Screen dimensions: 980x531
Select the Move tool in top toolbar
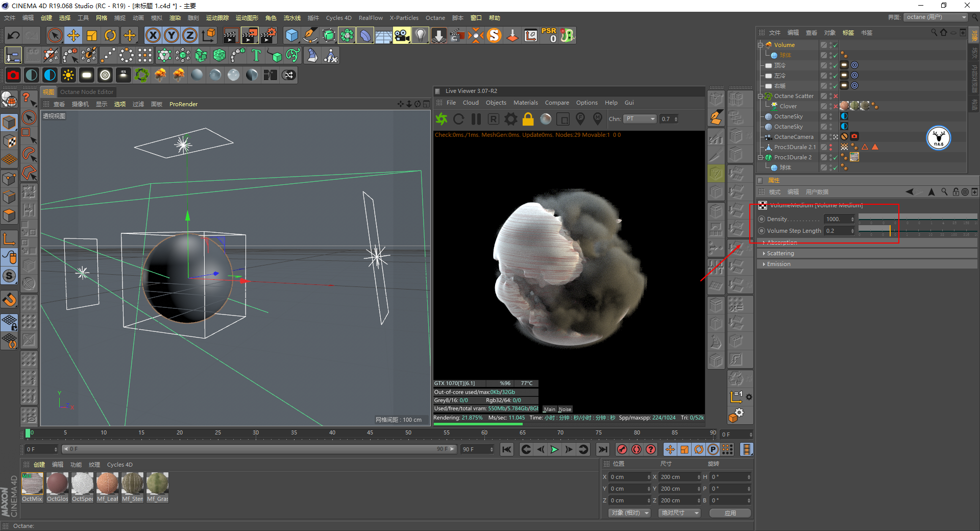pos(73,35)
